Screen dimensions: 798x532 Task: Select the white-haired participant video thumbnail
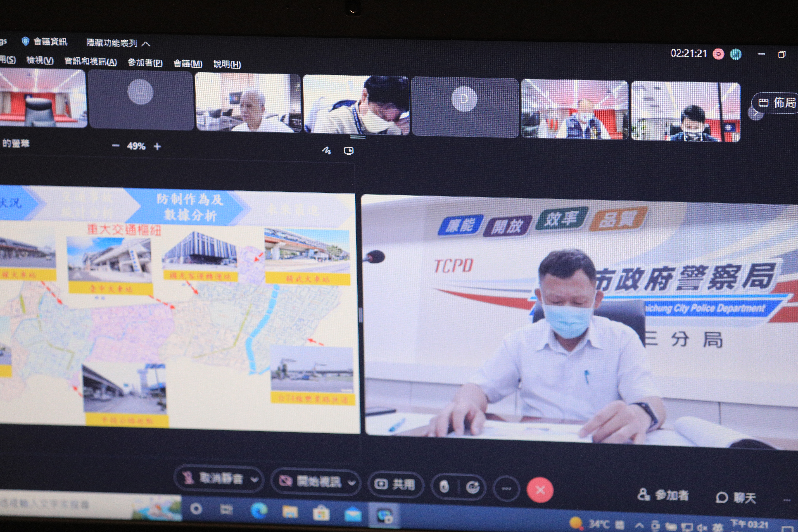click(248, 102)
